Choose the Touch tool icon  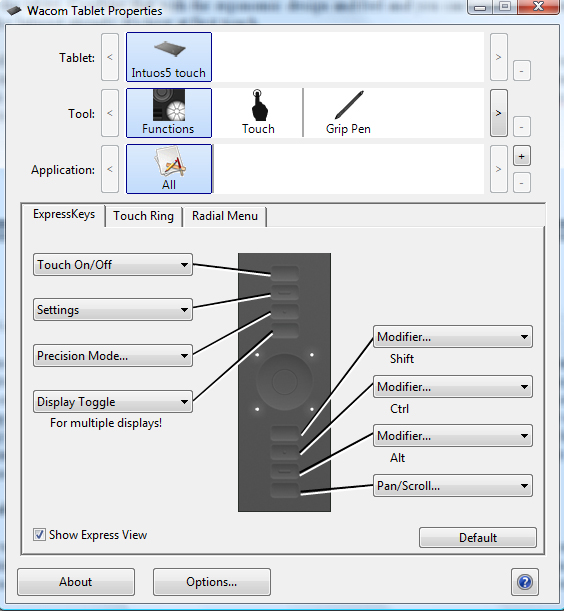point(258,113)
